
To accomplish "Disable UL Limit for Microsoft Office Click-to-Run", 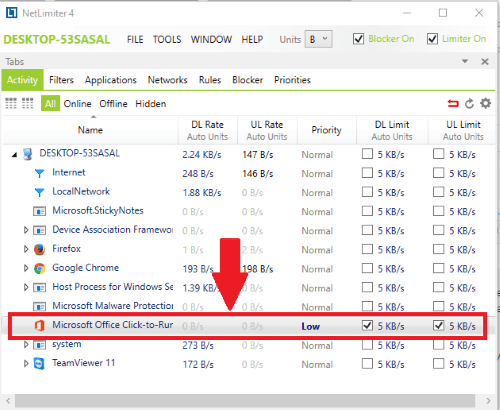I will point(439,325).
